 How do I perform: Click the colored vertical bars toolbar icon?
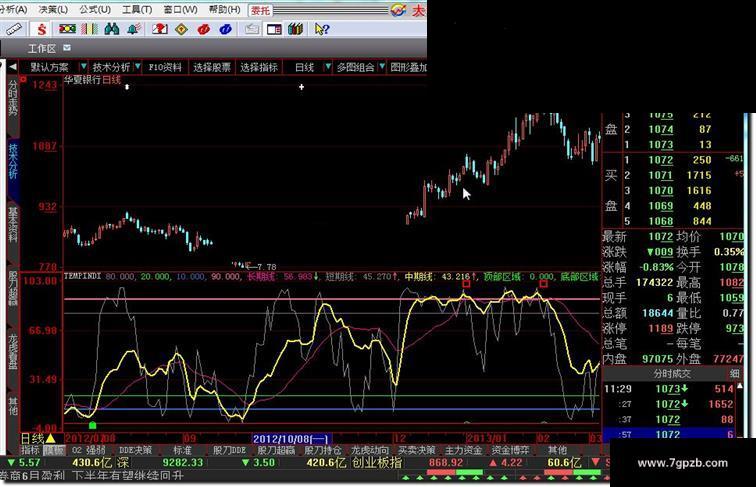(x=90, y=29)
